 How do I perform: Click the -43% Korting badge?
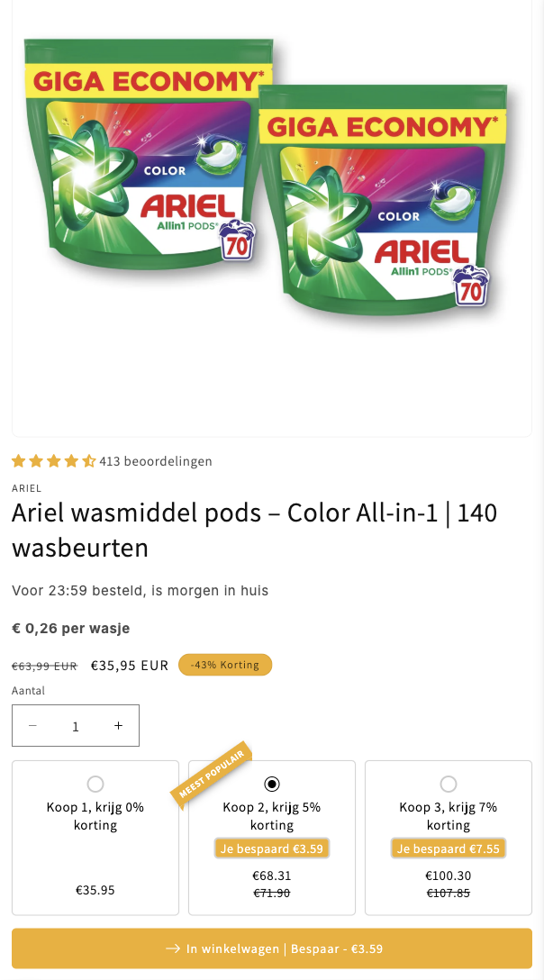225,665
